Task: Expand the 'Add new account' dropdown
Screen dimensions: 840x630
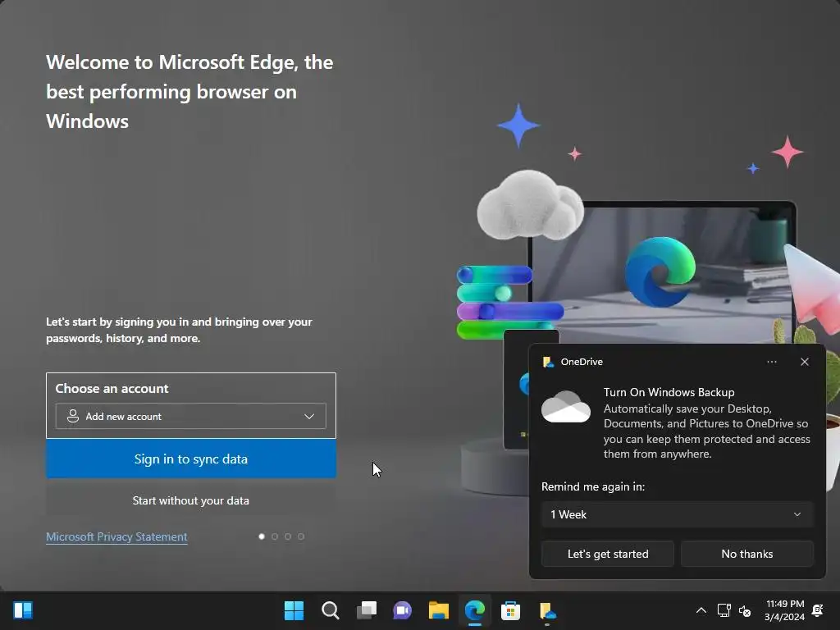Action: point(190,416)
